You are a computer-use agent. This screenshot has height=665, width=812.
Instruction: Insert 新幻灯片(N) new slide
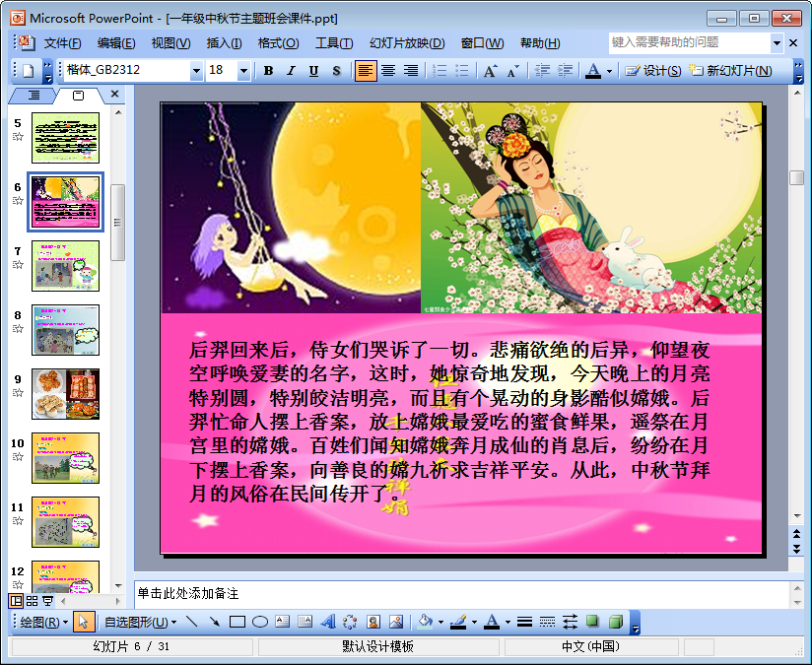click(x=730, y=70)
